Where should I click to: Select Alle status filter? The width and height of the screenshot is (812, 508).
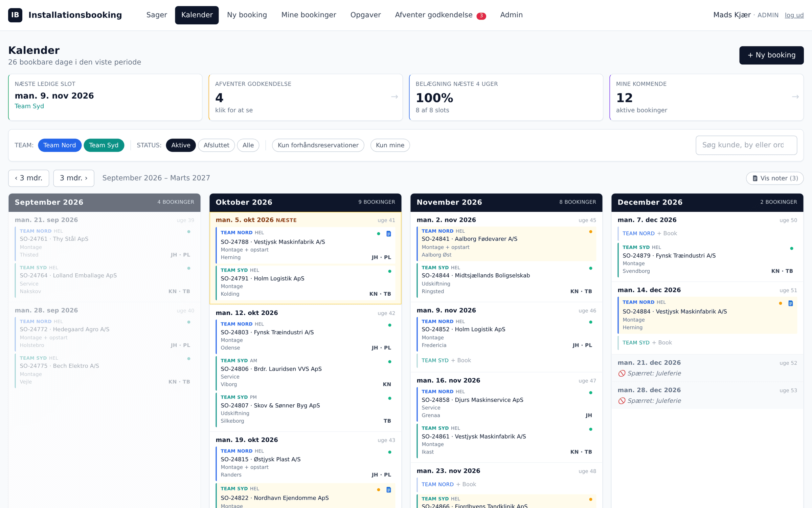point(248,145)
